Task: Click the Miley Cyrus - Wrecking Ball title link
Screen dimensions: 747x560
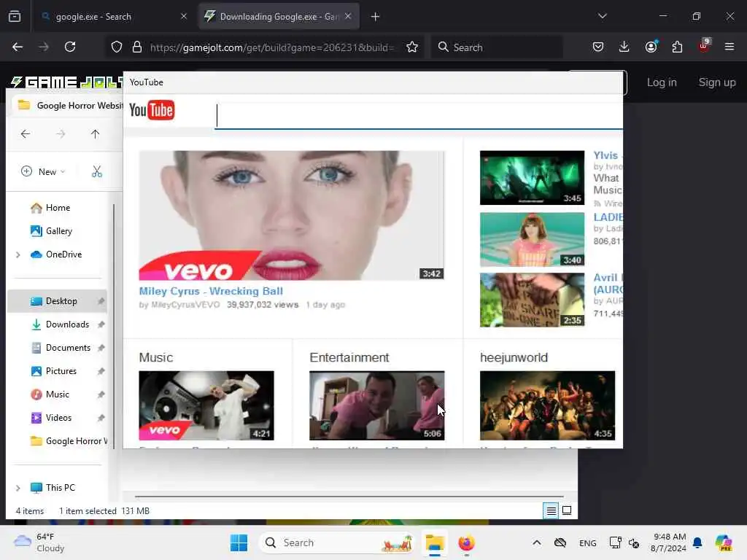Action: coord(211,291)
